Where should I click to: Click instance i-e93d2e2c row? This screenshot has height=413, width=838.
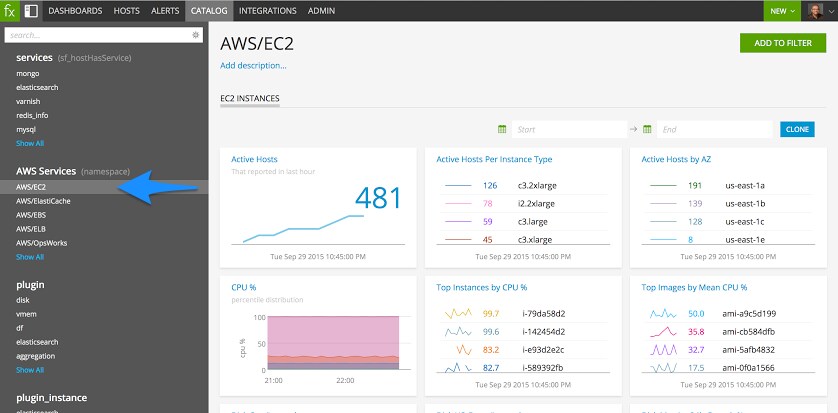coord(523,350)
